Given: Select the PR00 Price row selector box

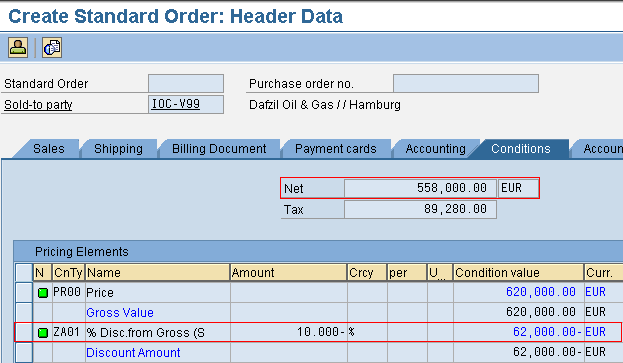Looking at the screenshot, I should 24,292.
